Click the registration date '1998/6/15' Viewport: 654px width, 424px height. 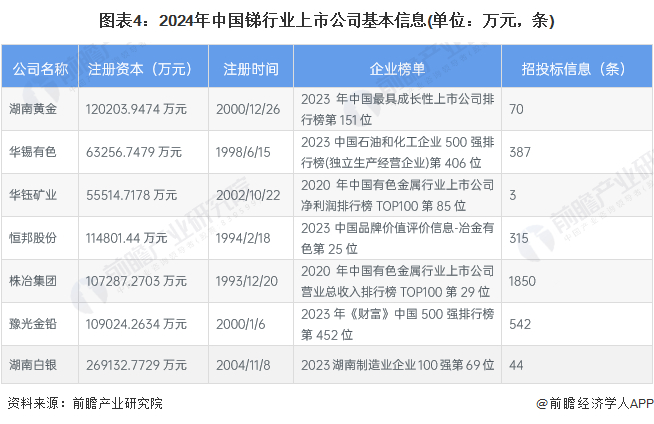(x=243, y=152)
